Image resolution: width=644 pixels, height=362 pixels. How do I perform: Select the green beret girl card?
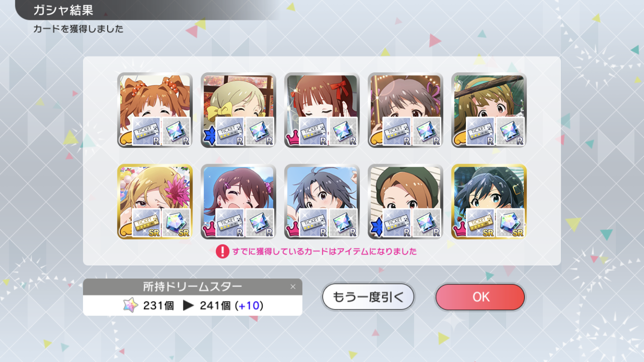[406, 202]
